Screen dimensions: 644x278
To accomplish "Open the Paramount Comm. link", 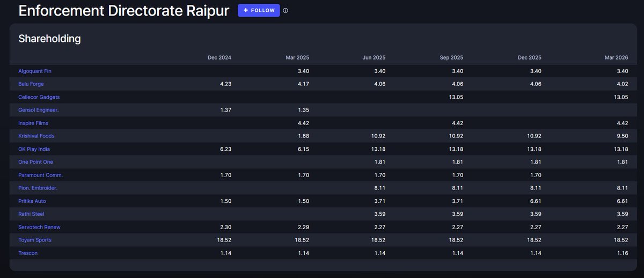I will (x=41, y=175).
